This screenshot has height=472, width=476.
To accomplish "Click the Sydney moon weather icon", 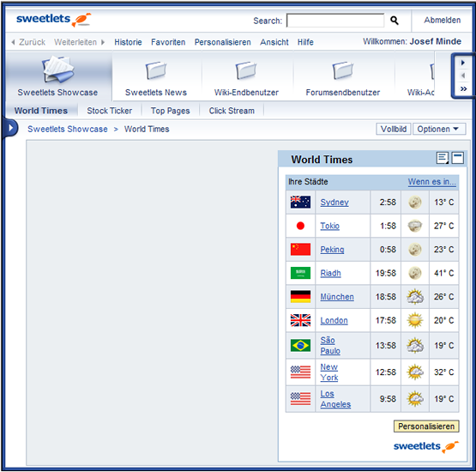I will 415,202.
